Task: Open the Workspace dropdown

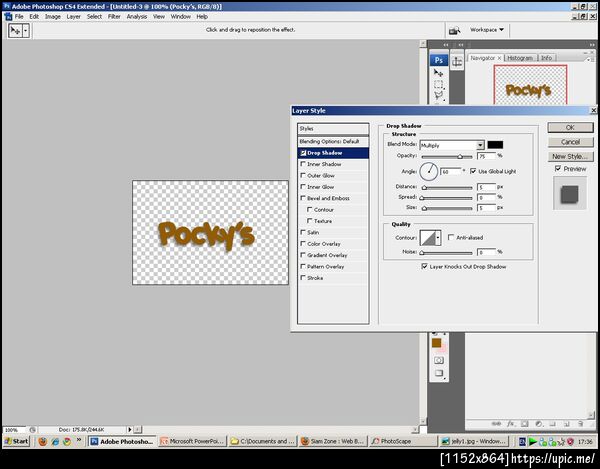Action: tap(487, 29)
